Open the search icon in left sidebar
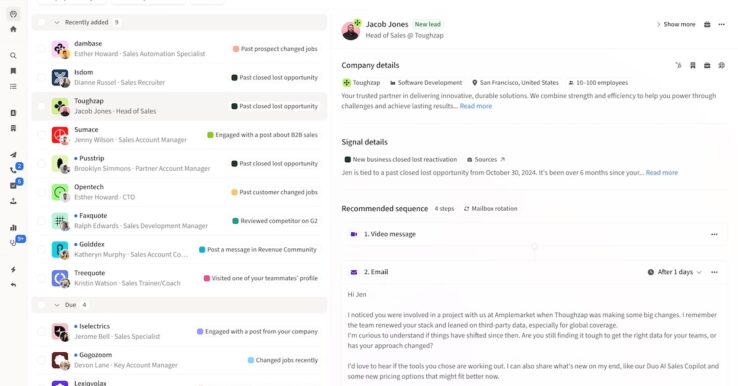Image resolution: width=738 pixels, height=386 pixels. pyautogui.click(x=13, y=56)
